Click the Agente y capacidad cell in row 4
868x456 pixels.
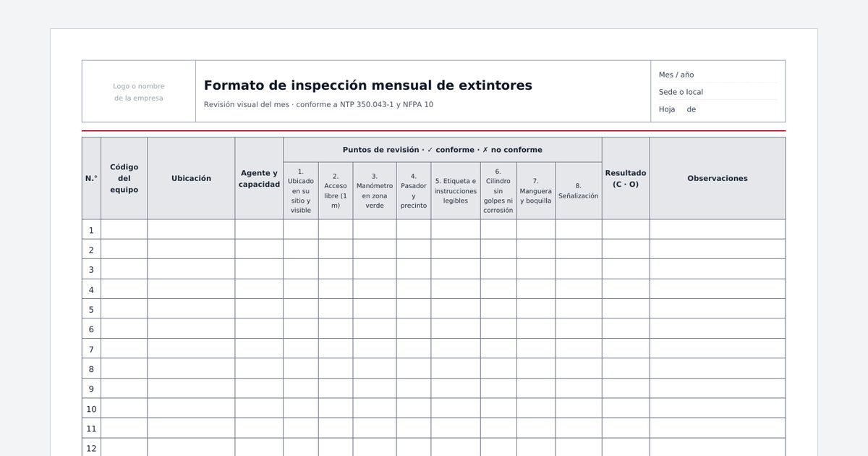pyautogui.click(x=259, y=290)
